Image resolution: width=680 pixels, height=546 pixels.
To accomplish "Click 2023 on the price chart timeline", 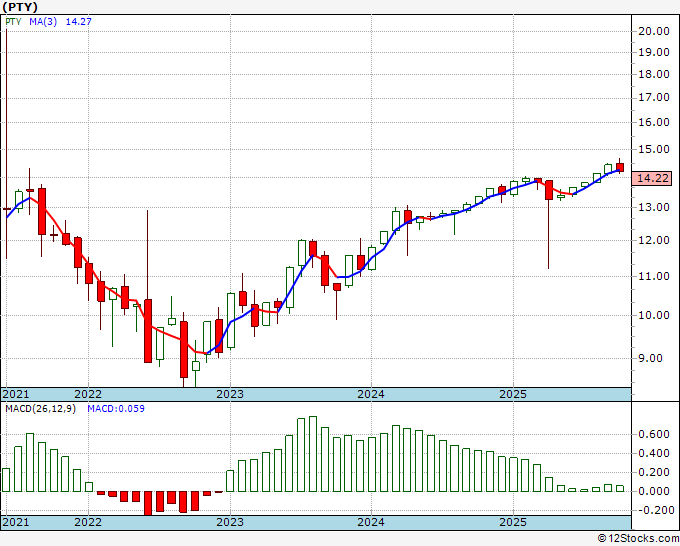I will coord(230,394).
